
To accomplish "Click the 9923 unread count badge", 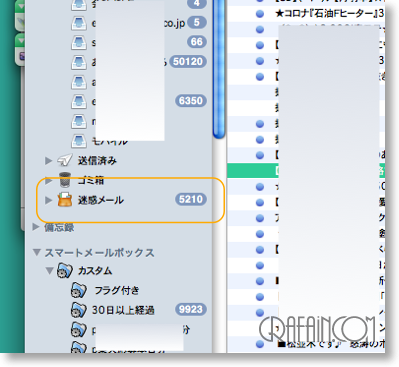I will (x=191, y=309).
